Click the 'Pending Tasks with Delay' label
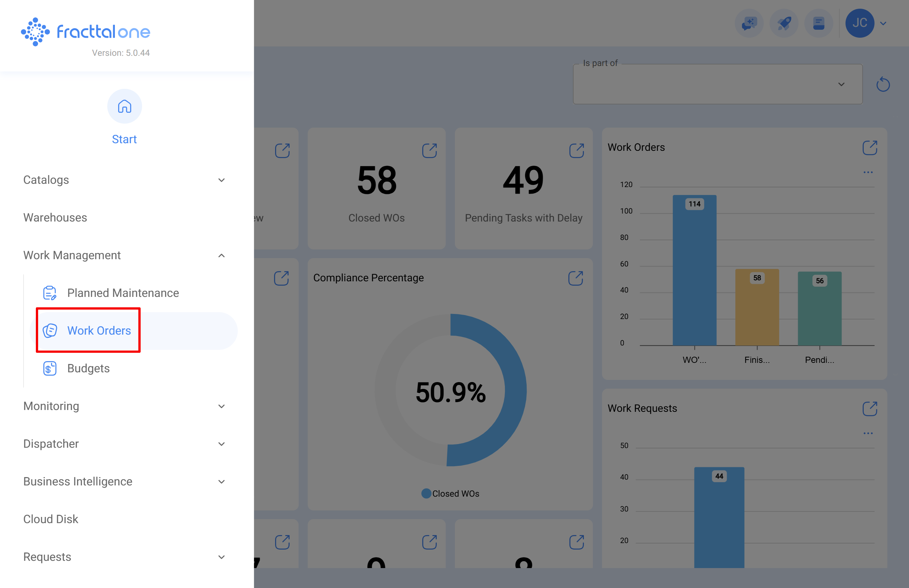909x588 pixels. [x=524, y=218]
